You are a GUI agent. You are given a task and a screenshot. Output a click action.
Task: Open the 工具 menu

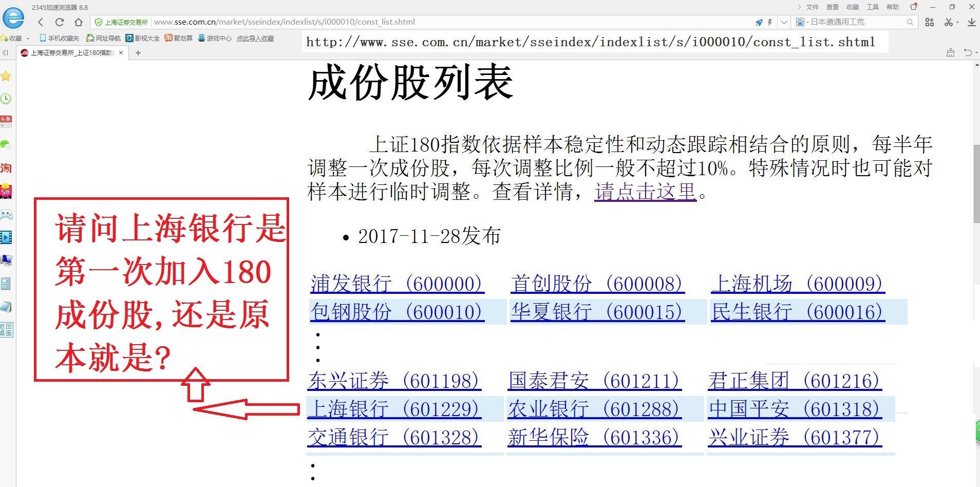point(872,7)
